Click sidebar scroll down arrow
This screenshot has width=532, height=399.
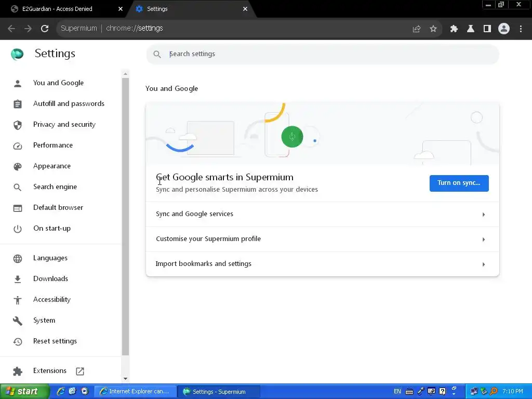[126, 379]
